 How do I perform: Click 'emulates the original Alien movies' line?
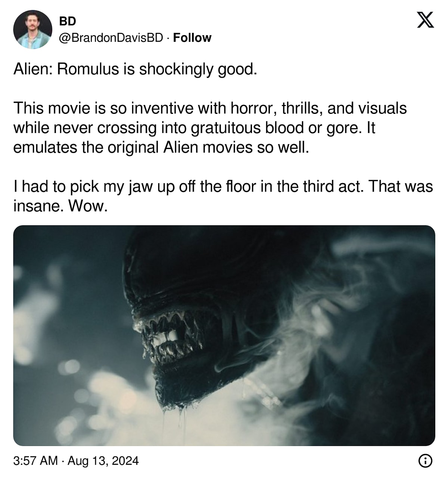click(161, 147)
